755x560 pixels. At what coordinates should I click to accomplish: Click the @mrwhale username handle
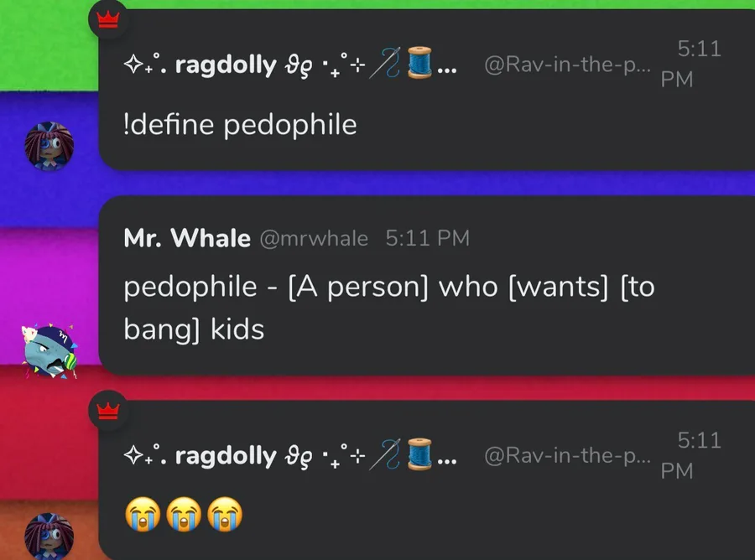tap(314, 239)
